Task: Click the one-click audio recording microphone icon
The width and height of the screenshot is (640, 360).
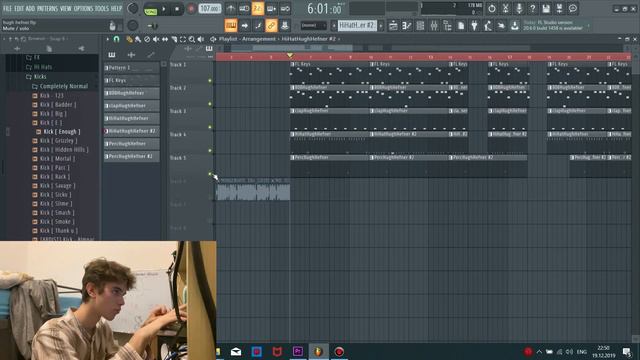Action: click(519, 9)
